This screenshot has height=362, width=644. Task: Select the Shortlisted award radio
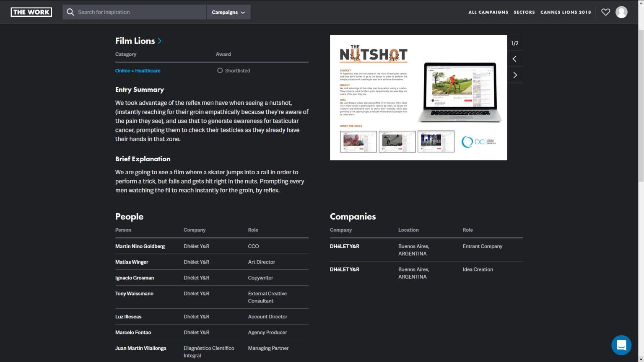pos(220,71)
